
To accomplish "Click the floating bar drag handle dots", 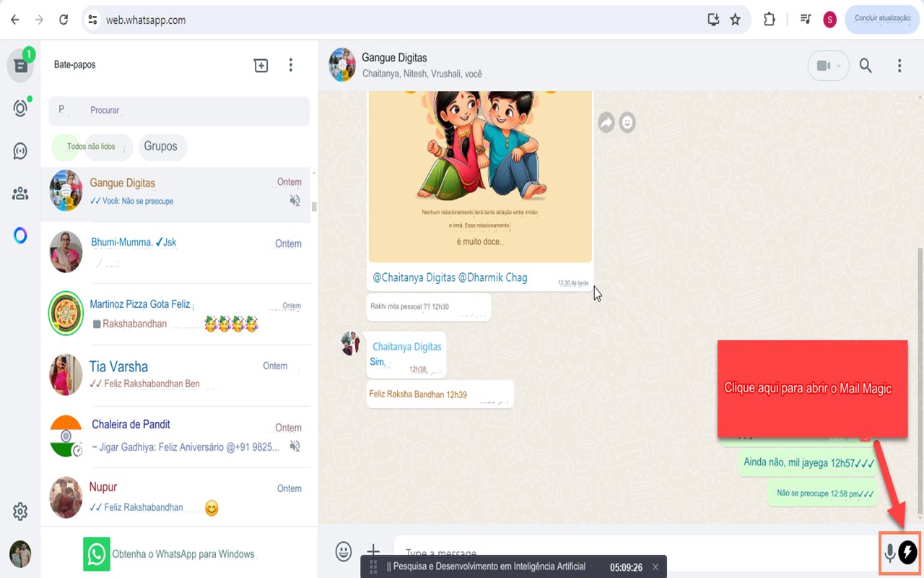I will pyautogui.click(x=373, y=567).
